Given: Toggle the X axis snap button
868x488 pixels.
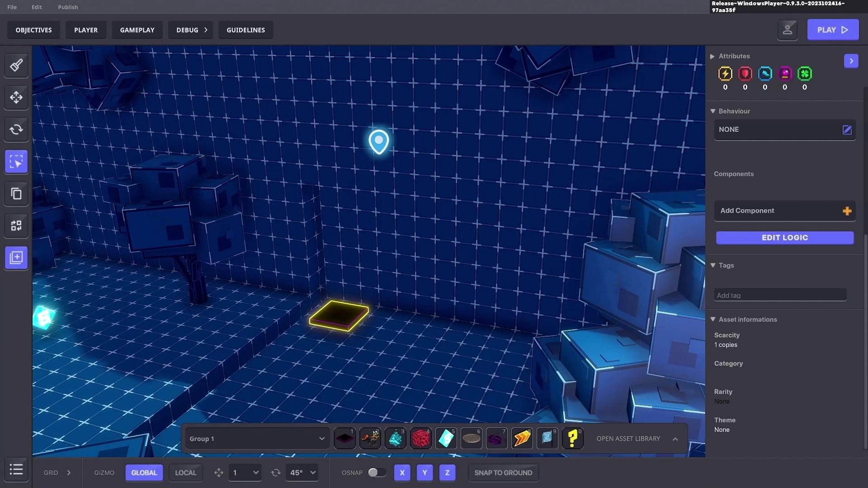Looking at the screenshot, I should [402, 473].
